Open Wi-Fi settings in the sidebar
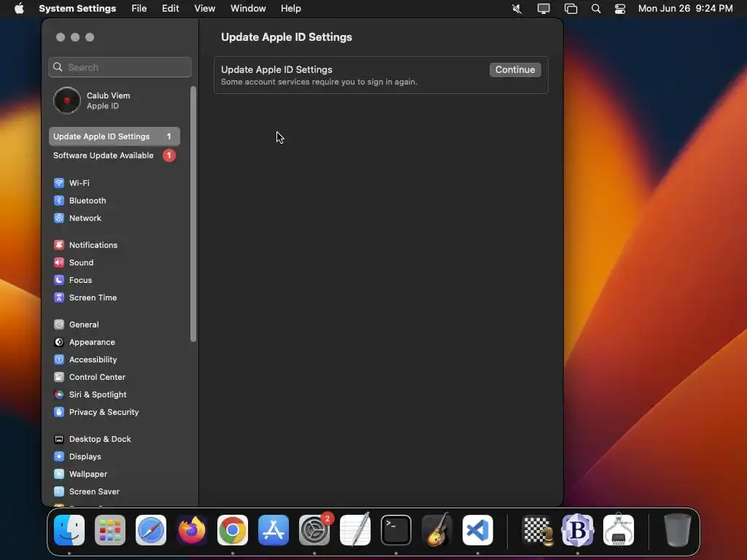This screenshot has height=560, width=747. 115,183
